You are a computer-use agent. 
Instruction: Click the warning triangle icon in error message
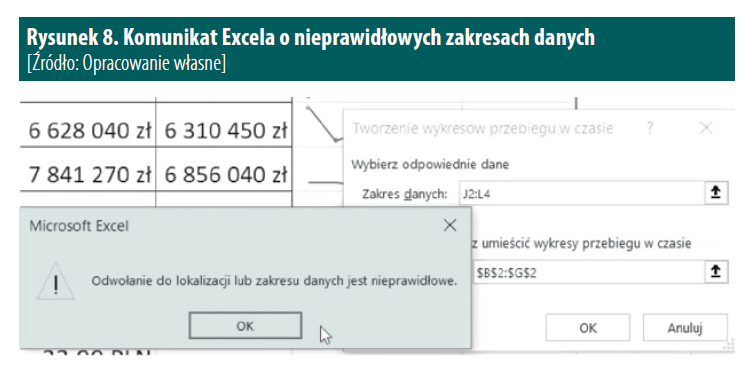56,281
